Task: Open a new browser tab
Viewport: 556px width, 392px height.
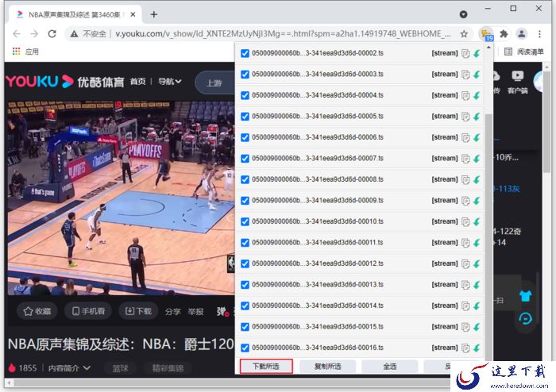Action: [x=154, y=14]
